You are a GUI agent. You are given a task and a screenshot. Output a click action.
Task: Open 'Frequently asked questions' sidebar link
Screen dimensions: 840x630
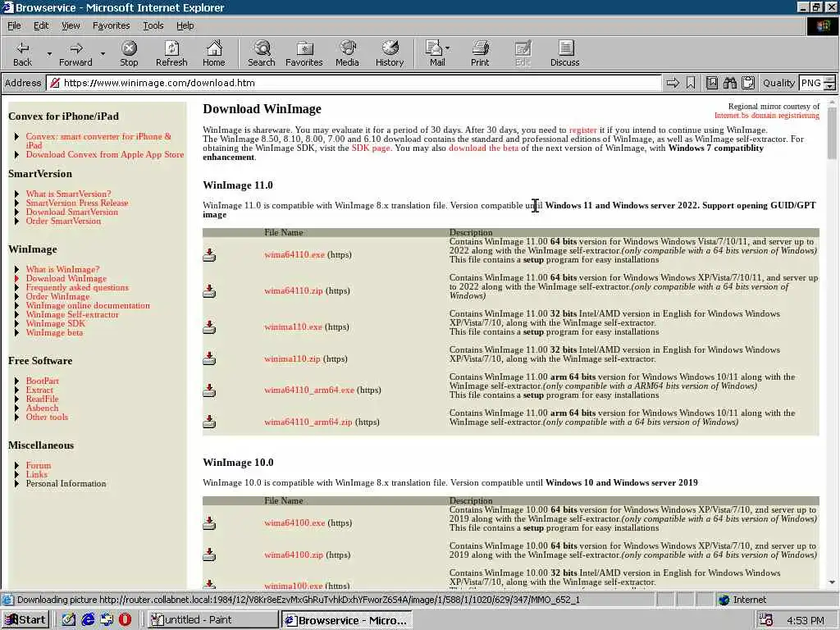point(77,287)
